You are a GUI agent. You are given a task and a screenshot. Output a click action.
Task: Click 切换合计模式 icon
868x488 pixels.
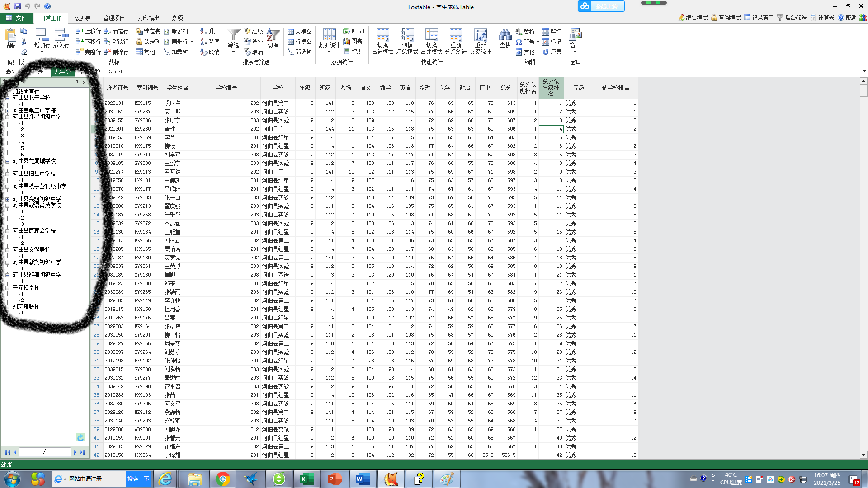[x=382, y=41]
